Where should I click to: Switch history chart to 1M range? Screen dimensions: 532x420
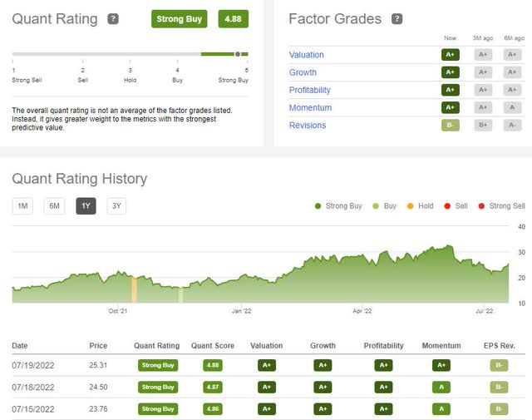[x=22, y=206]
